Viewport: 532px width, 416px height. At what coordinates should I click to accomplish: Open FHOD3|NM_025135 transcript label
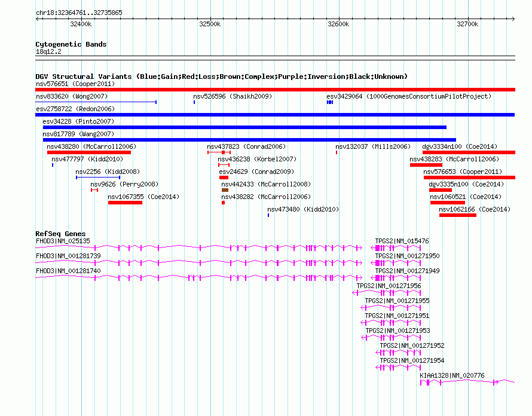tap(63, 241)
